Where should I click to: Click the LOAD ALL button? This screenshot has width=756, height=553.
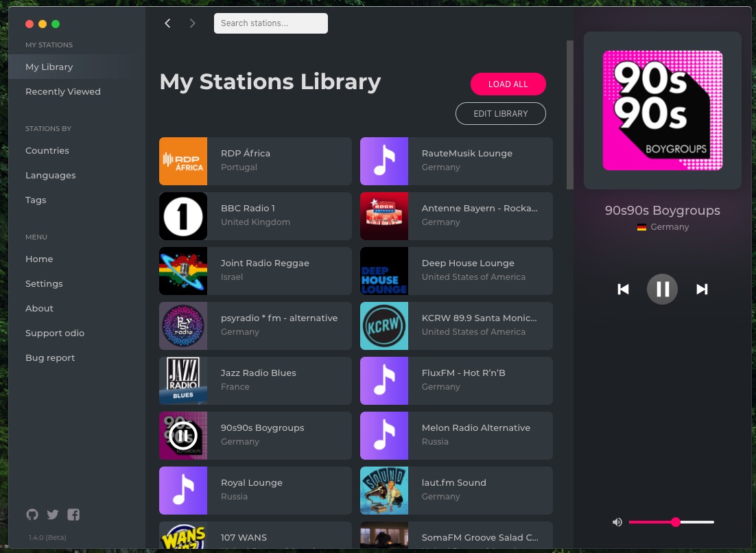point(508,84)
